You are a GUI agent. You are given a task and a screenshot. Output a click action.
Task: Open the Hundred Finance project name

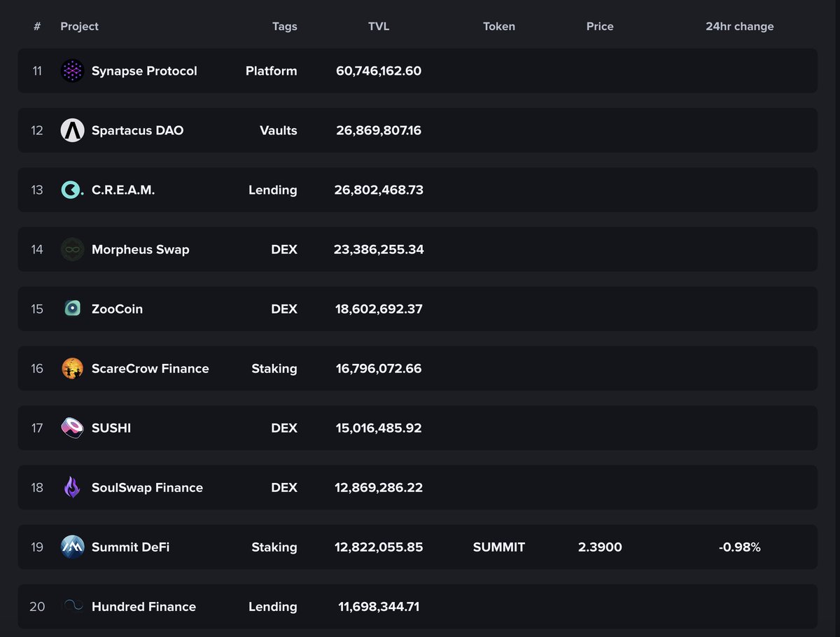[x=143, y=606]
